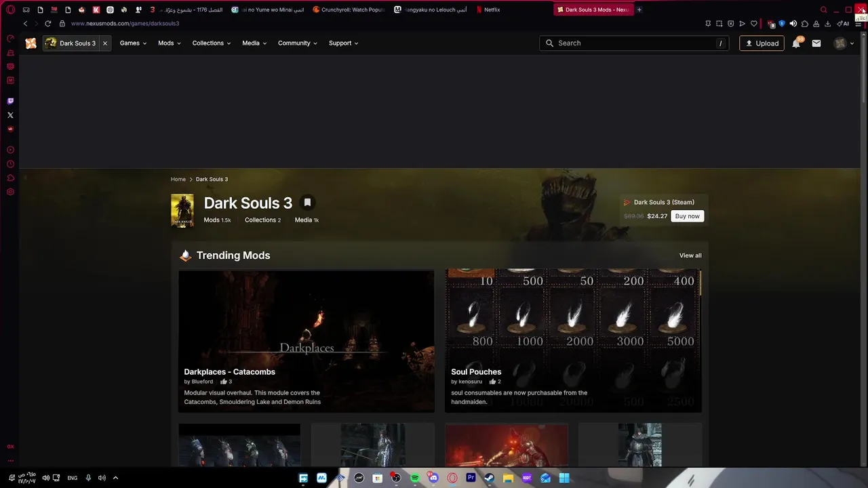Open the sidebar history clock icon
This screenshot has height=488, width=868.
click(x=10, y=164)
